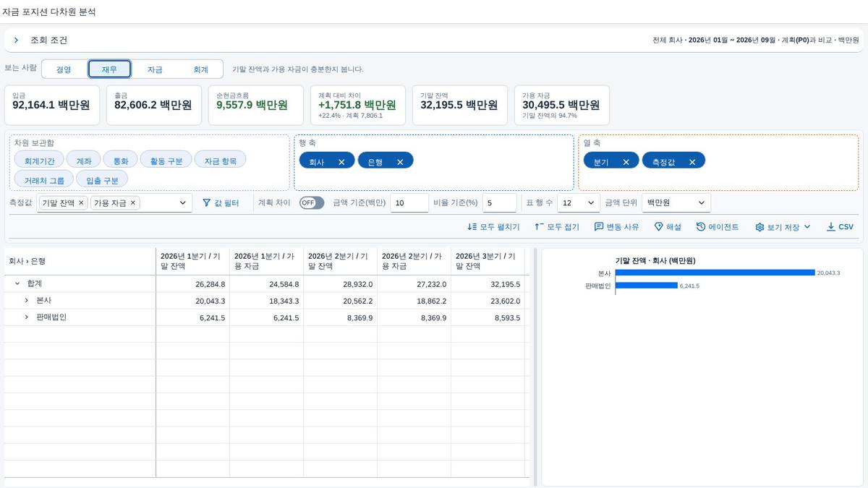Focus the 금액 기준(백만) input
The image size is (868, 488).
click(409, 203)
